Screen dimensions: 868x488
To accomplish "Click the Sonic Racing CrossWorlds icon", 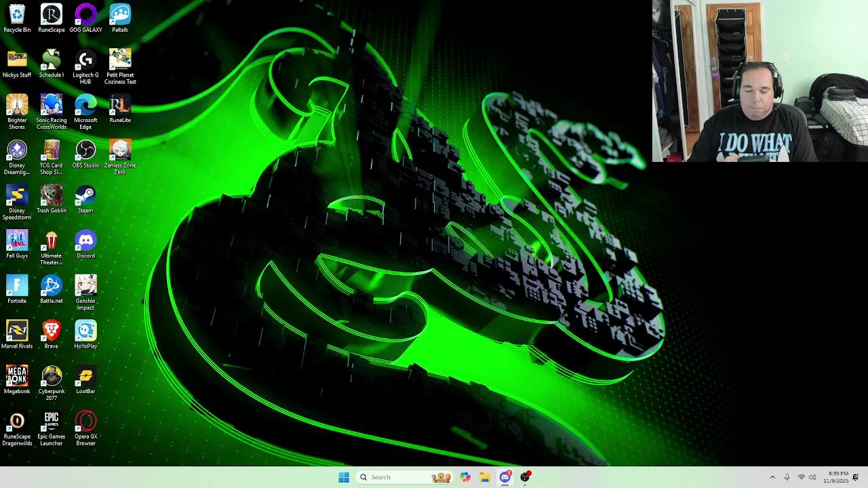I will point(52,112).
